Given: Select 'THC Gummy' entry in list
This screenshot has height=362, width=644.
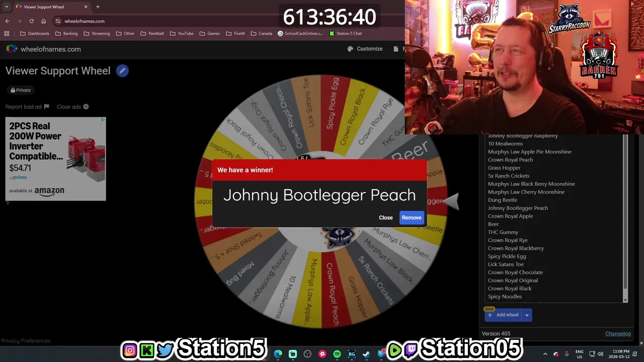Looking at the screenshot, I should coord(503,232).
